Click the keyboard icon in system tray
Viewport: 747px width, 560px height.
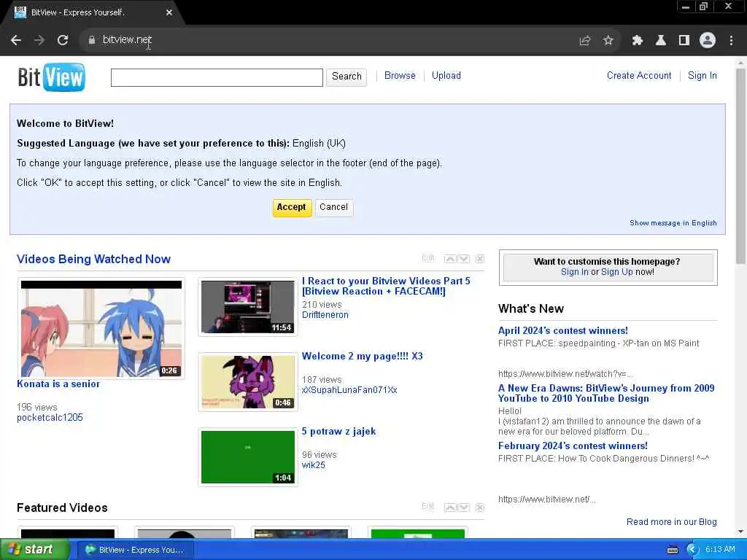click(672, 550)
